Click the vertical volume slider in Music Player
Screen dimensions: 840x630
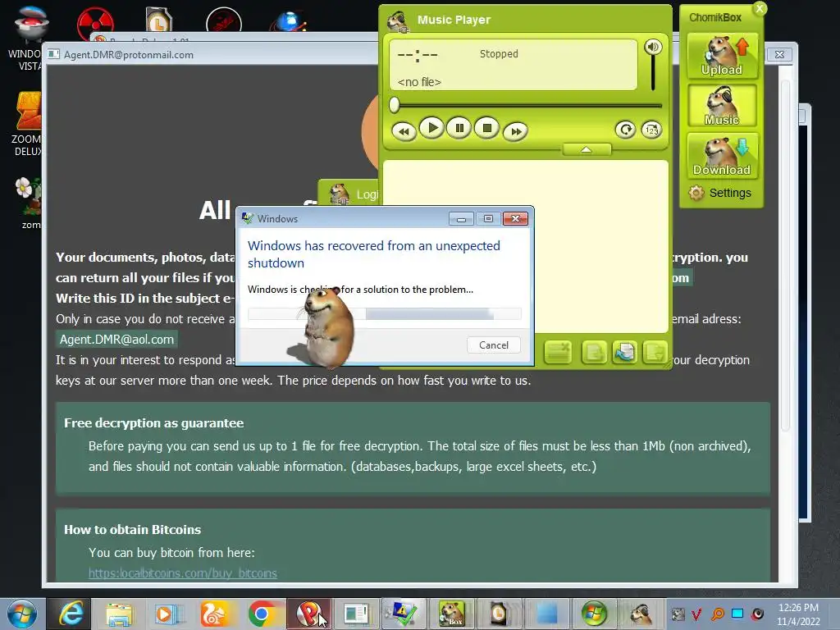(653, 72)
